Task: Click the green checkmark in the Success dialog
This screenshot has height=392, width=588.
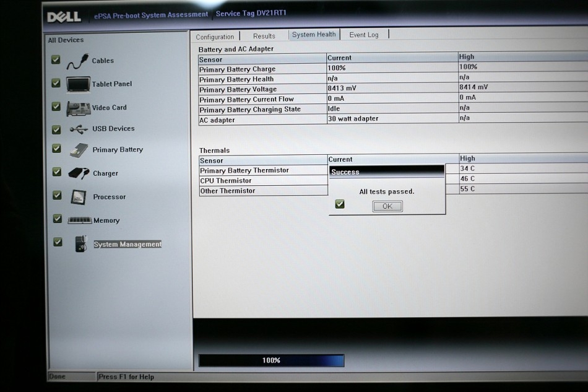Action: 340,204
